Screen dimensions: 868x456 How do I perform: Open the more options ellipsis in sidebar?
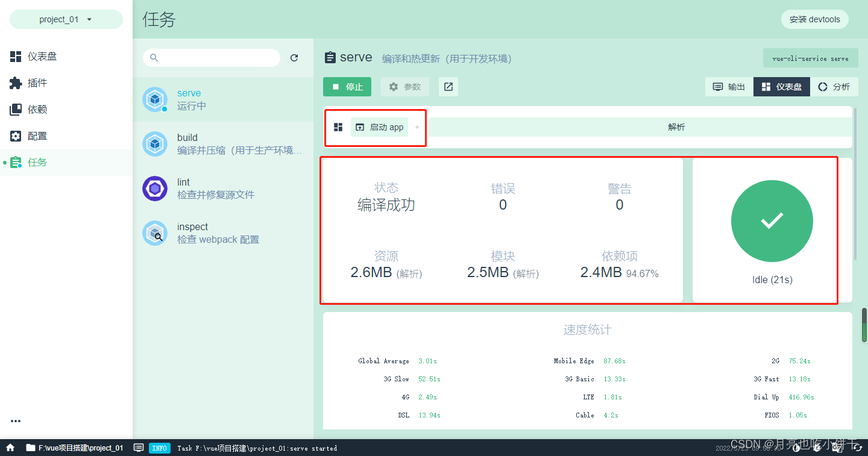[x=16, y=421]
